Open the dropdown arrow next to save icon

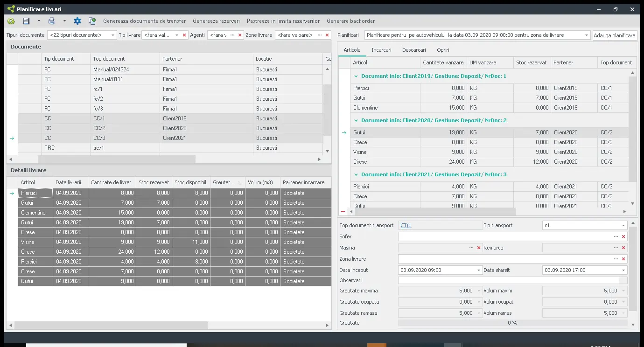point(39,21)
